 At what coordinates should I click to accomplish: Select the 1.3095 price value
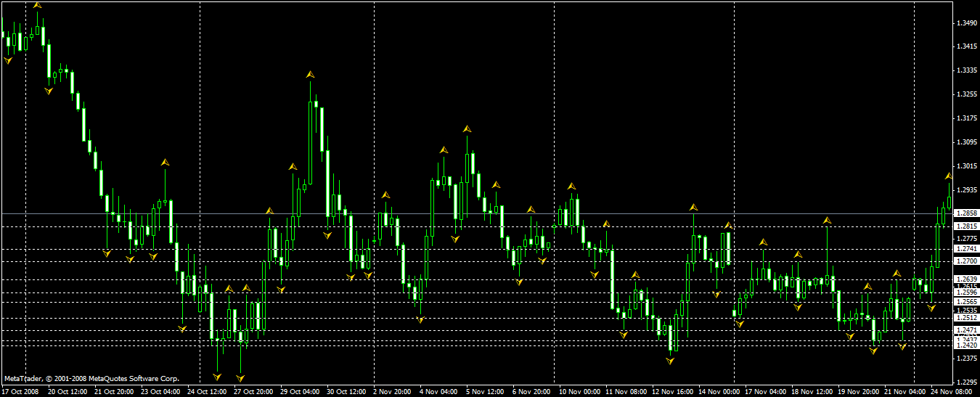tap(966, 143)
